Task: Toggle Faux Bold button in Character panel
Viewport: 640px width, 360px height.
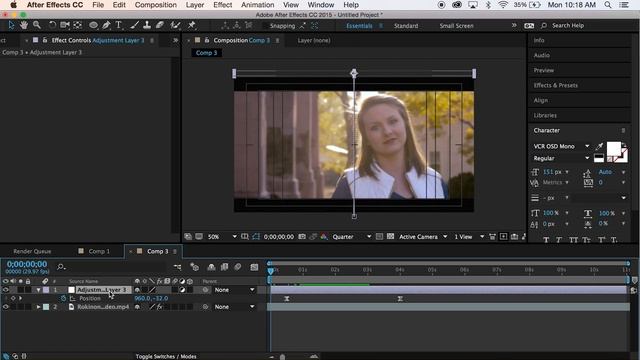Action: [x=546, y=240]
